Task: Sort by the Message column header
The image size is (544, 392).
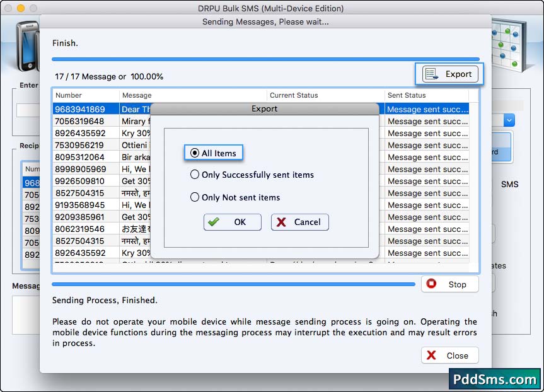Action: 194,95
